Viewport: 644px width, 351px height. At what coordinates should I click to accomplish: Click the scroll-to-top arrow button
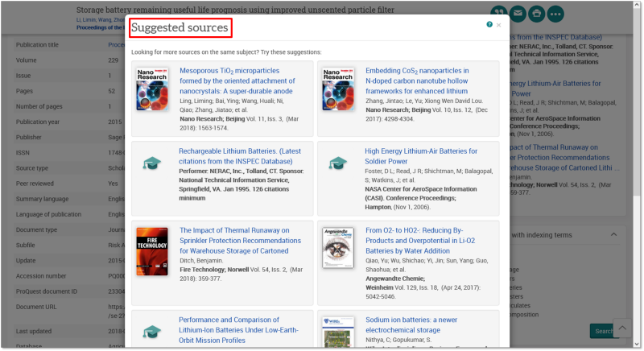click(x=622, y=330)
